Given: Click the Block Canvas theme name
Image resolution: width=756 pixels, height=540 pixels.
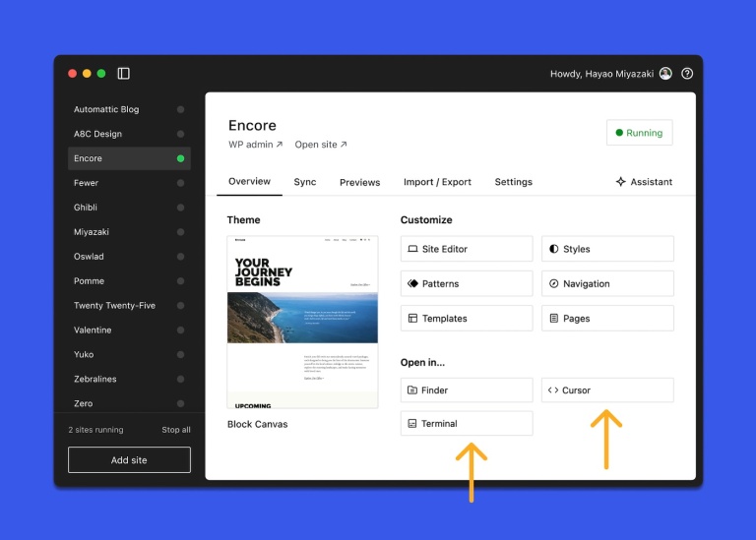Looking at the screenshot, I should pyautogui.click(x=258, y=424).
